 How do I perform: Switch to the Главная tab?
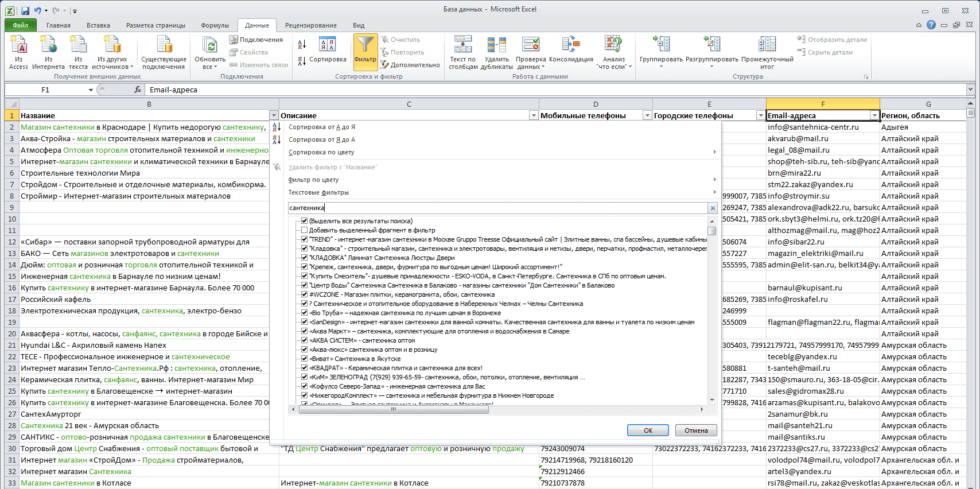[59, 25]
